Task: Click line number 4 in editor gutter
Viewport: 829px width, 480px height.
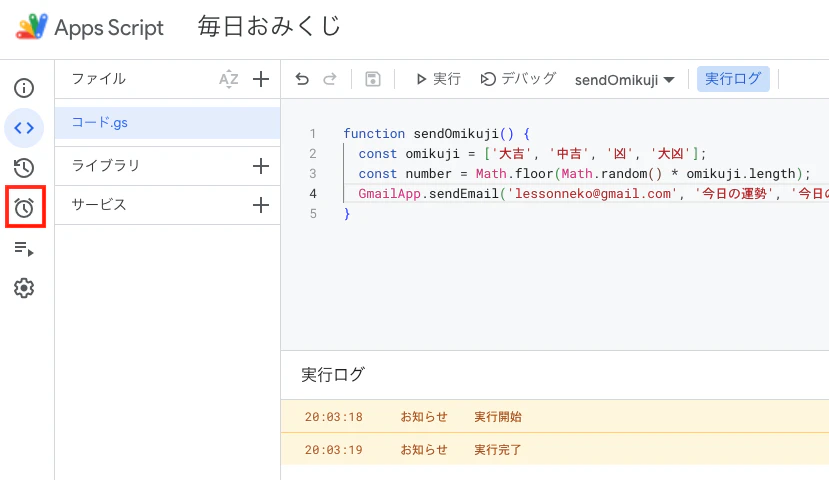Action: (x=313, y=194)
